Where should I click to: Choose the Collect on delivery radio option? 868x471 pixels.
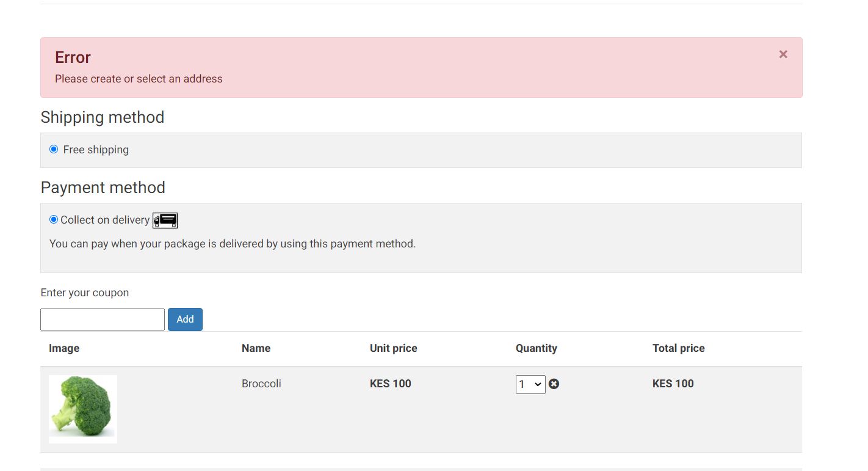pos(54,219)
